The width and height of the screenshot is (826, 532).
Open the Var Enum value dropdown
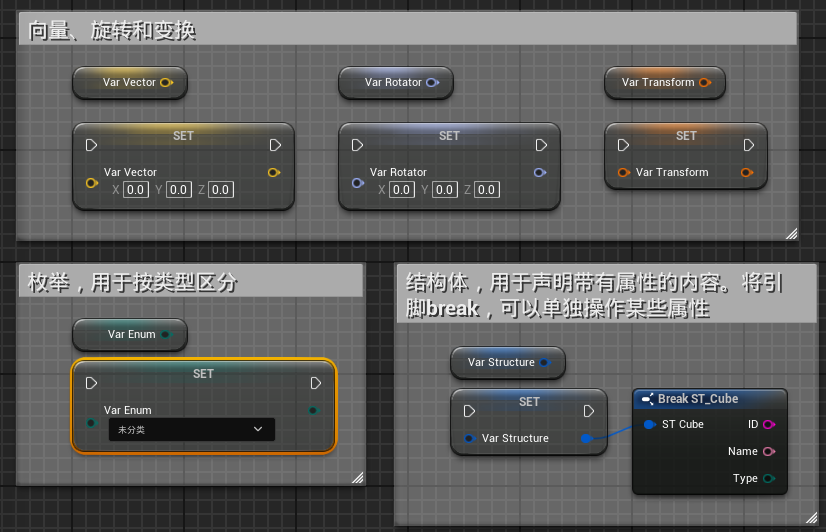click(191, 430)
